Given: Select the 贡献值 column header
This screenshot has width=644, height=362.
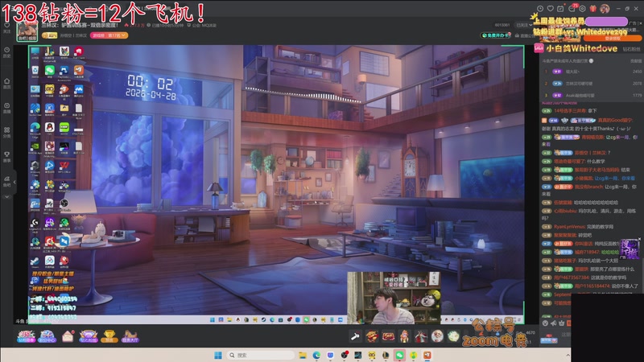Looking at the screenshot, I should point(635,61).
